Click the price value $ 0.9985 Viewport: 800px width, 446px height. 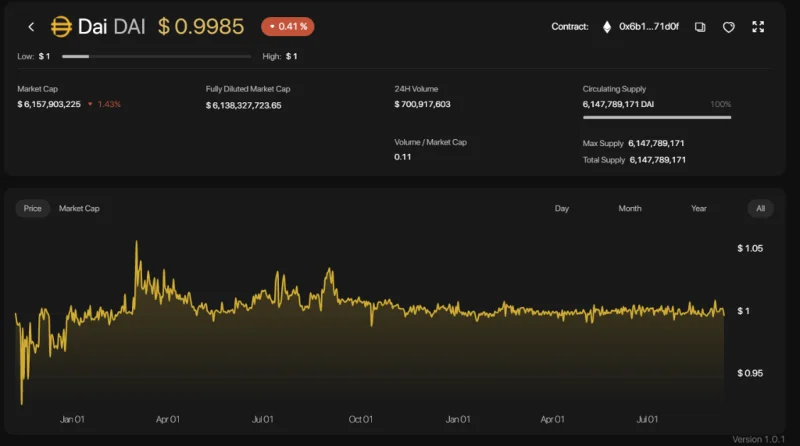(x=201, y=27)
